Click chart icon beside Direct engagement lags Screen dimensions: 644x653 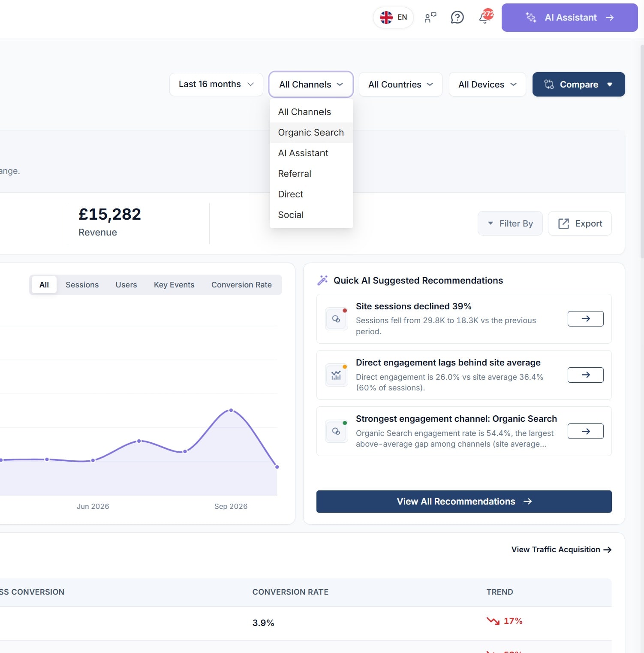point(336,375)
